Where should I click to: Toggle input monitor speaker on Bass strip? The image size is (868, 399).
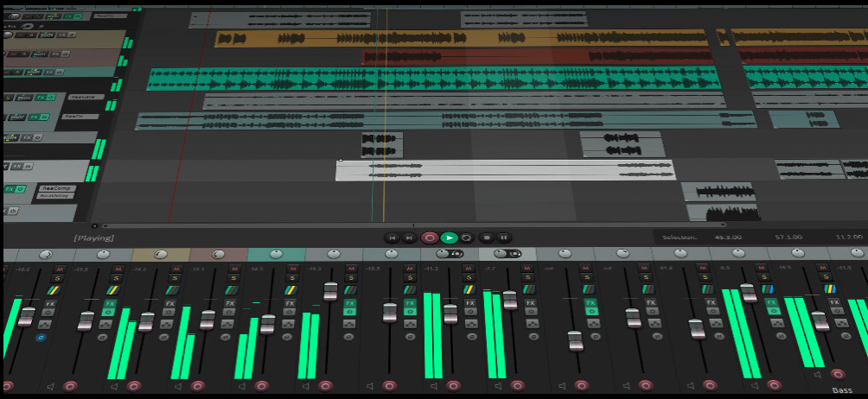tap(818, 375)
